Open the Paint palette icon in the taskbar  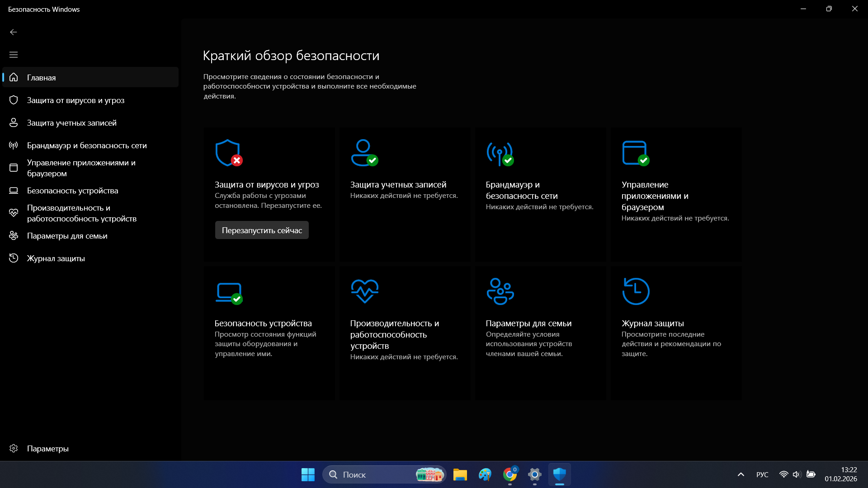point(485,474)
